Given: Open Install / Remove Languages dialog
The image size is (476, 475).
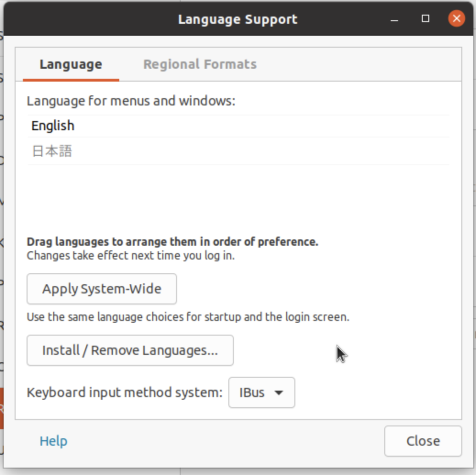Looking at the screenshot, I should (x=130, y=350).
